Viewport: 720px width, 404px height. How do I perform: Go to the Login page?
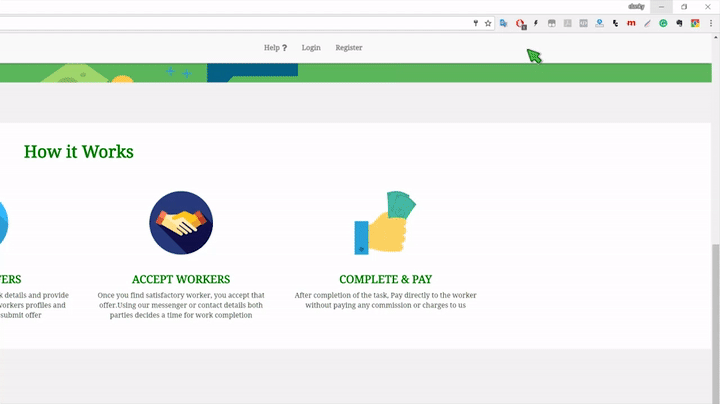[x=311, y=48]
